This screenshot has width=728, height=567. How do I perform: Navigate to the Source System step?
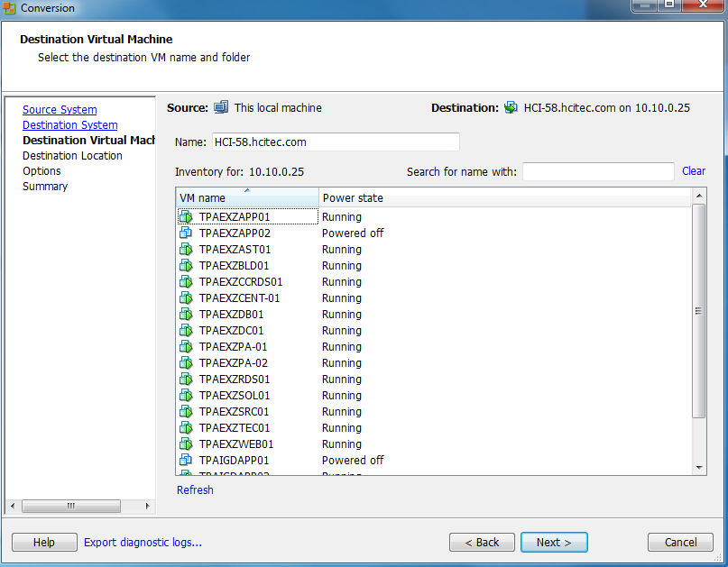60,109
